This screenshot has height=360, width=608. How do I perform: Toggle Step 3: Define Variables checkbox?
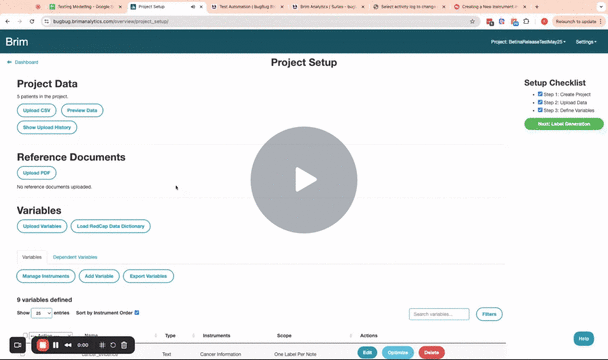click(x=540, y=110)
